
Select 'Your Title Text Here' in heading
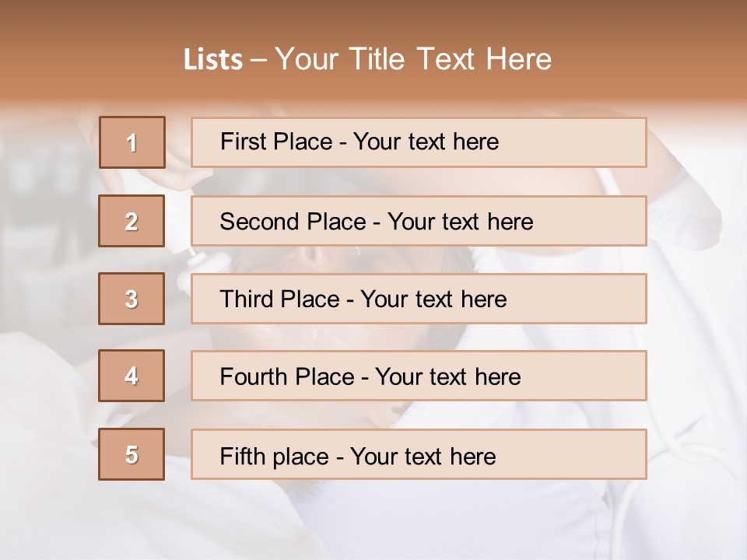point(413,60)
